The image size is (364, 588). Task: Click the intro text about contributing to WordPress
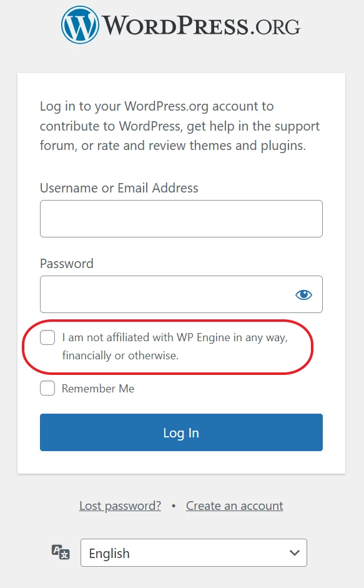coord(180,126)
